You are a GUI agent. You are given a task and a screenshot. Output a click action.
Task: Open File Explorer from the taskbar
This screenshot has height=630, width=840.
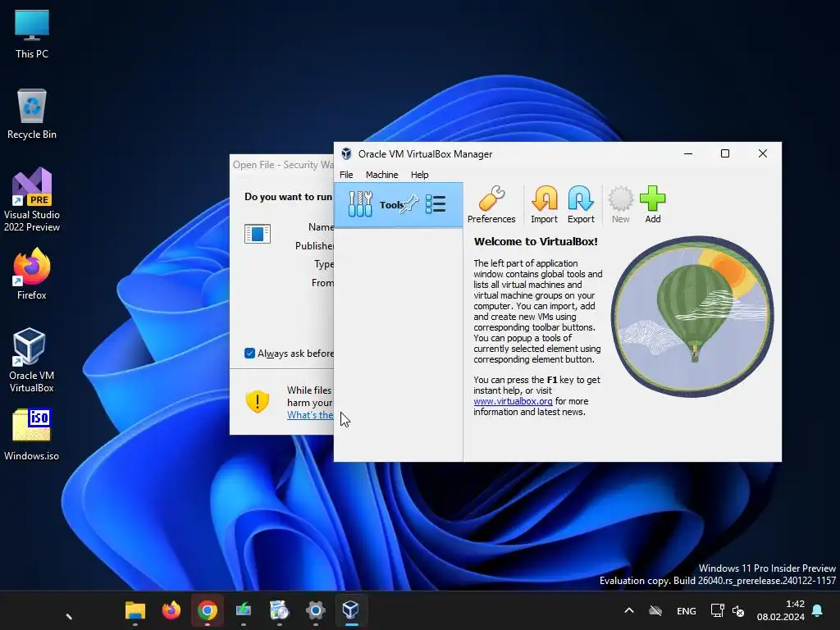pyautogui.click(x=135, y=610)
